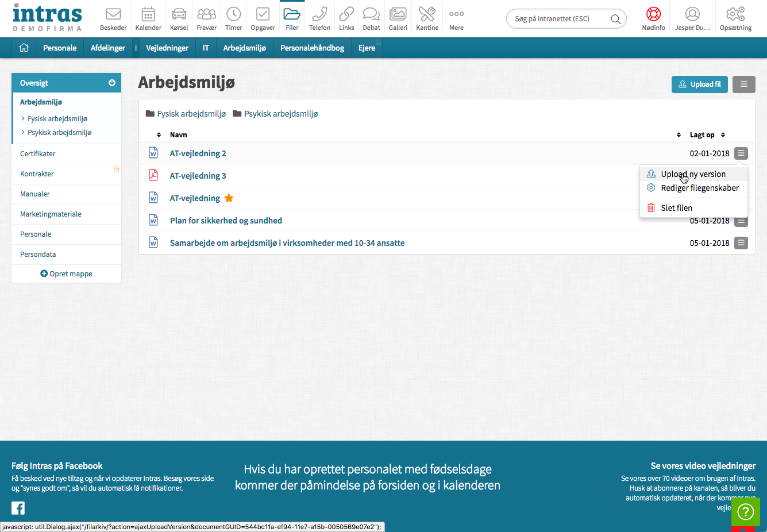This screenshot has height=532, width=767.
Task: Open the Beskeder envelope icon
Action: coord(113,14)
